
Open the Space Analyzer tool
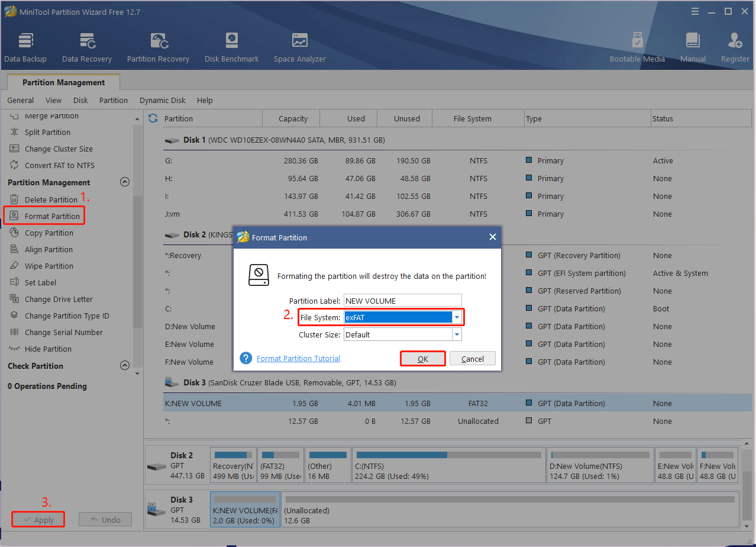pyautogui.click(x=300, y=48)
